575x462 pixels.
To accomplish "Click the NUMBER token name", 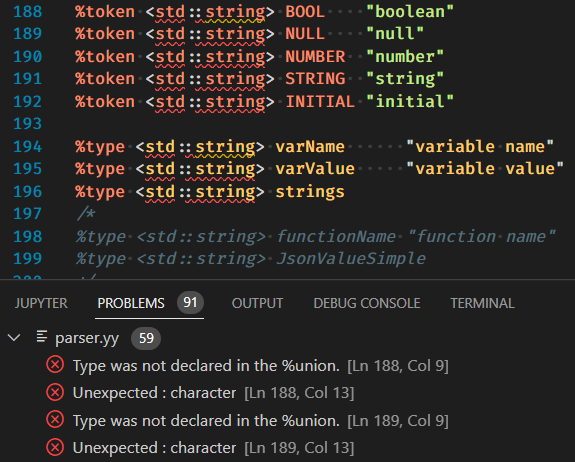I will coord(315,57).
